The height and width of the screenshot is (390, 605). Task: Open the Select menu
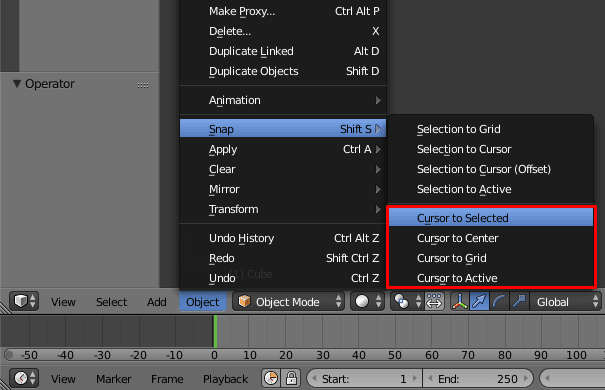(111, 302)
